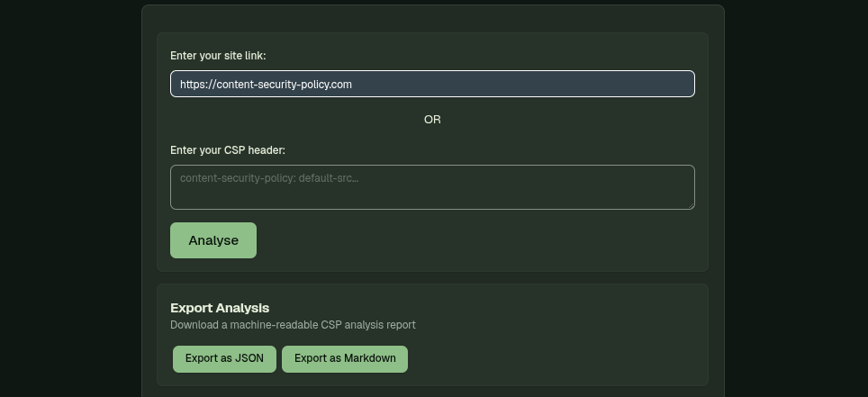Select the 'Export Analysis' heading
868x397 pixels.
pos(220,308)
